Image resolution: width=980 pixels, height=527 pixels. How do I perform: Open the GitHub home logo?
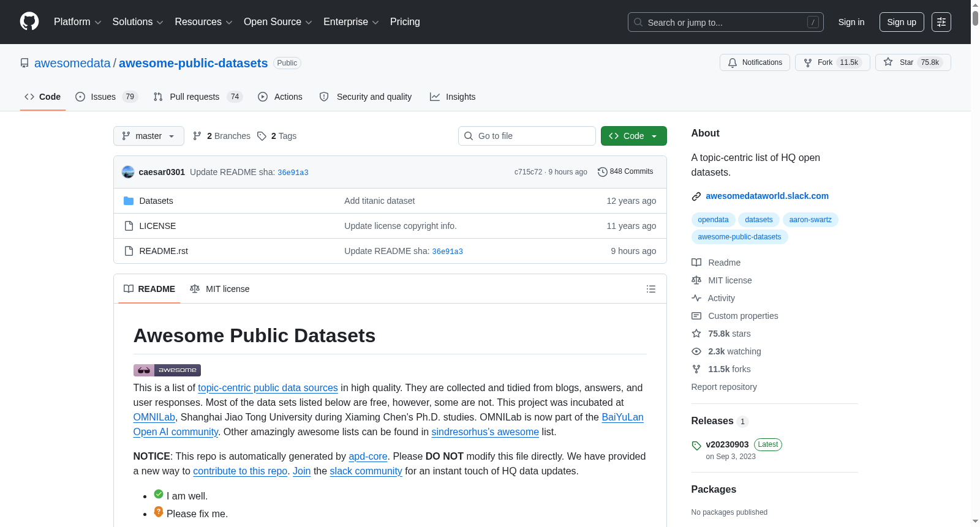coord(29,21)
